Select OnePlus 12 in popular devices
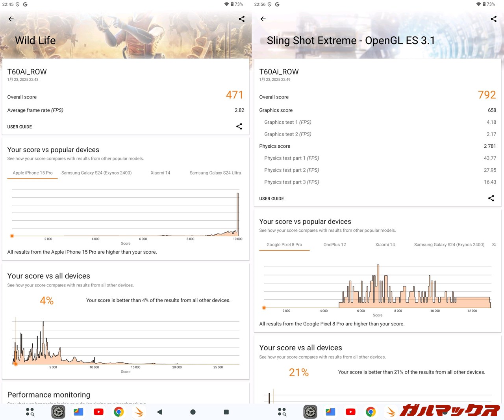Image resolution: width=504 pixels, height=420 pixels. [x=334, y=244]
